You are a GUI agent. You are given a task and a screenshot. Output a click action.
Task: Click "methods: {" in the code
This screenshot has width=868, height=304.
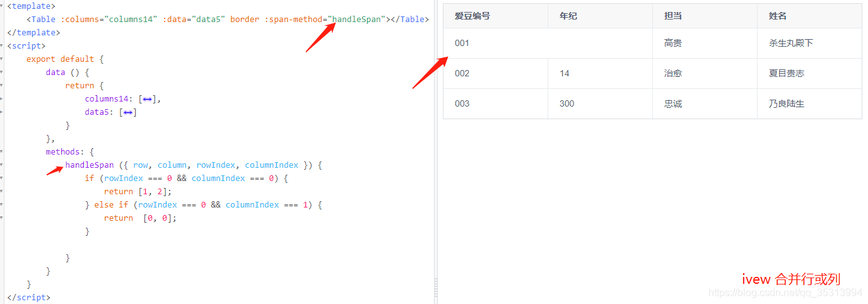[70, 152]
